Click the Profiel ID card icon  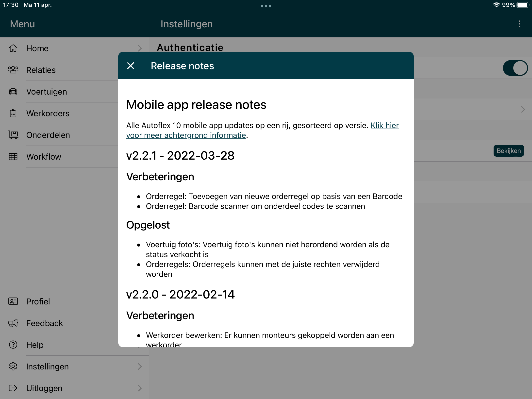pyautogui.click(x=13, y=301)
